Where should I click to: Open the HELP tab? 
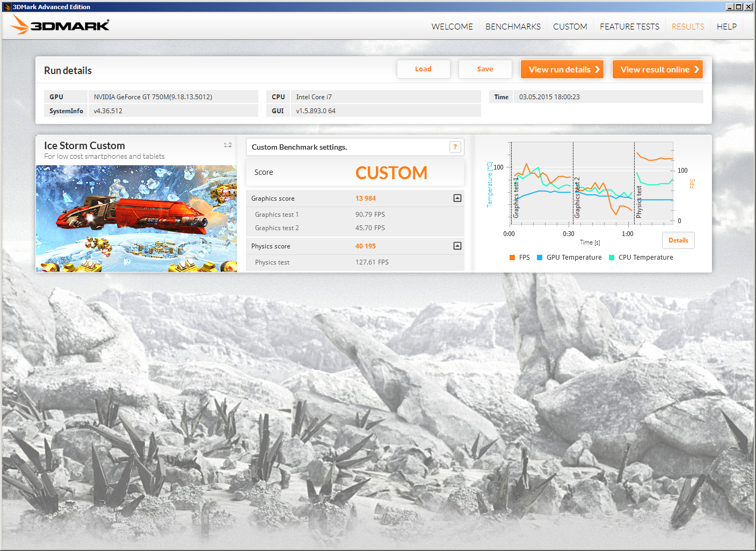pos(726,27)
